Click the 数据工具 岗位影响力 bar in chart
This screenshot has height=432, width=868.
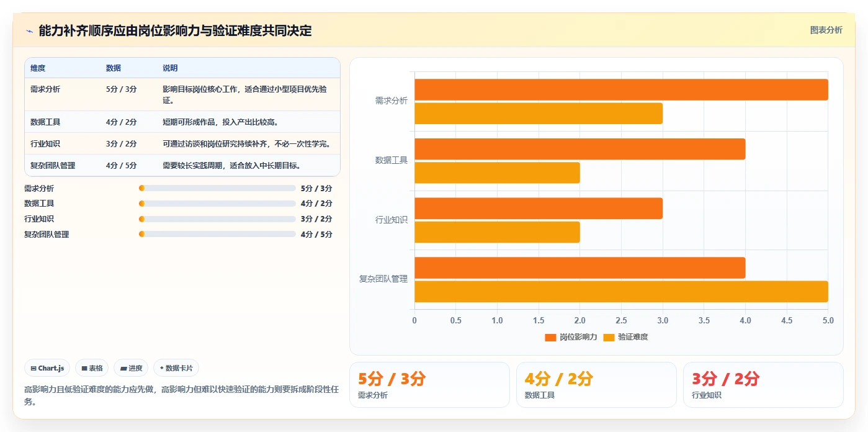579,149
